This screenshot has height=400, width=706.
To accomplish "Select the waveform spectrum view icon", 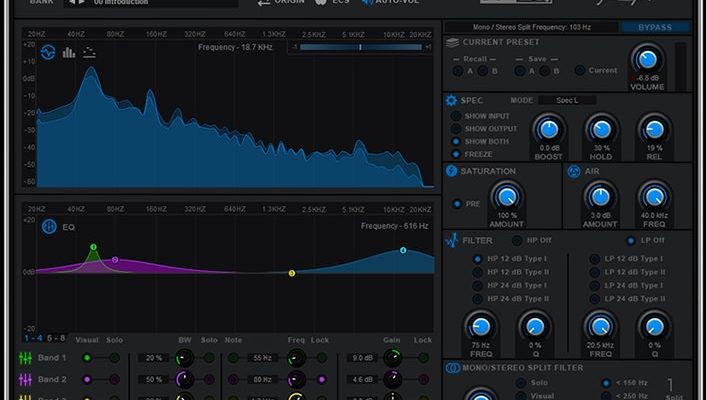I will pyautogui.click(x=49, y=53).
